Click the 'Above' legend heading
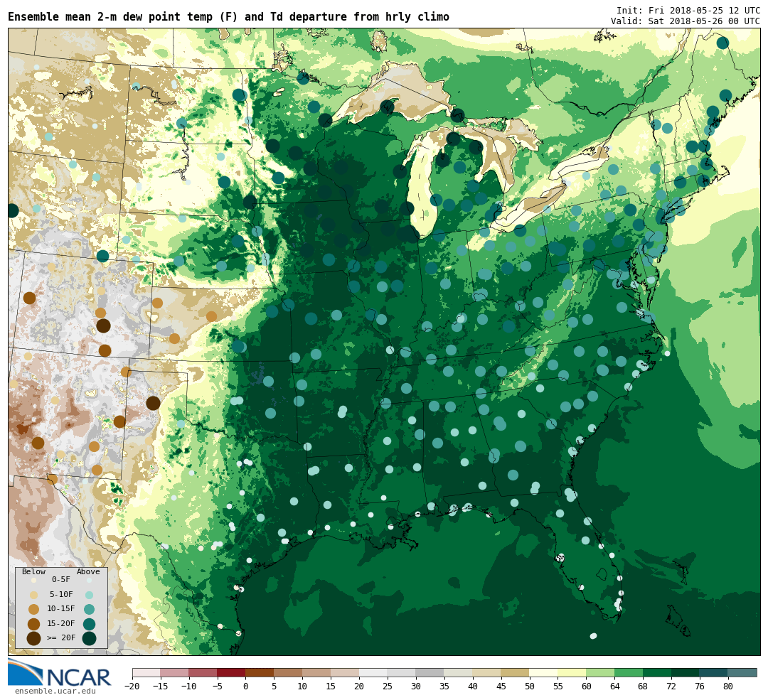 (88, 572)
